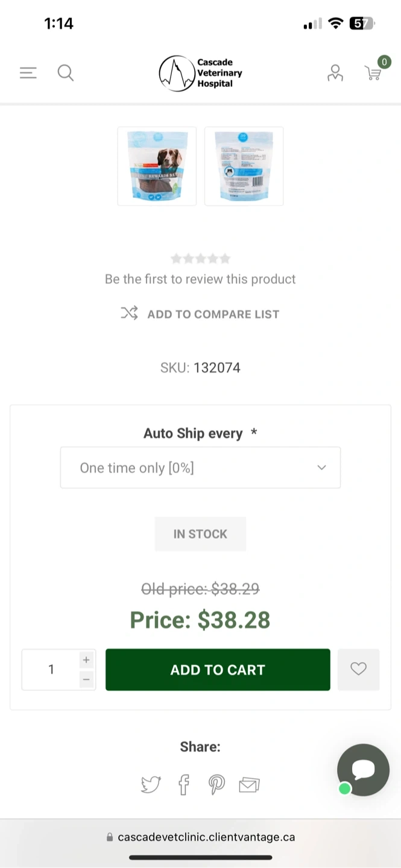Share product on Pinterest
The height and width of the screenshot is (868, 401).
click(x=216, y=784)
